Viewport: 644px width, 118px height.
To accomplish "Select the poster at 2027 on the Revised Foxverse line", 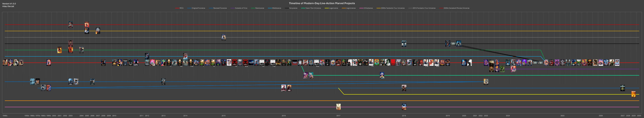I will pyautogui.click(x=622, y=88).
